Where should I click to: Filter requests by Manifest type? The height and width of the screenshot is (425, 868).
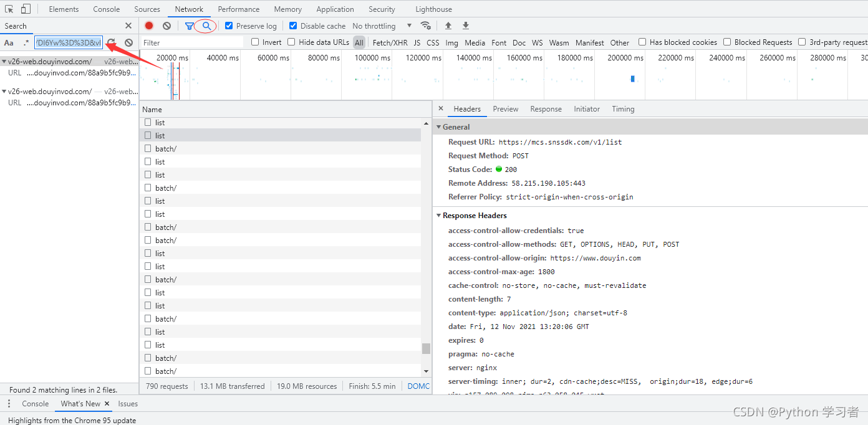(x=589, y=42)
